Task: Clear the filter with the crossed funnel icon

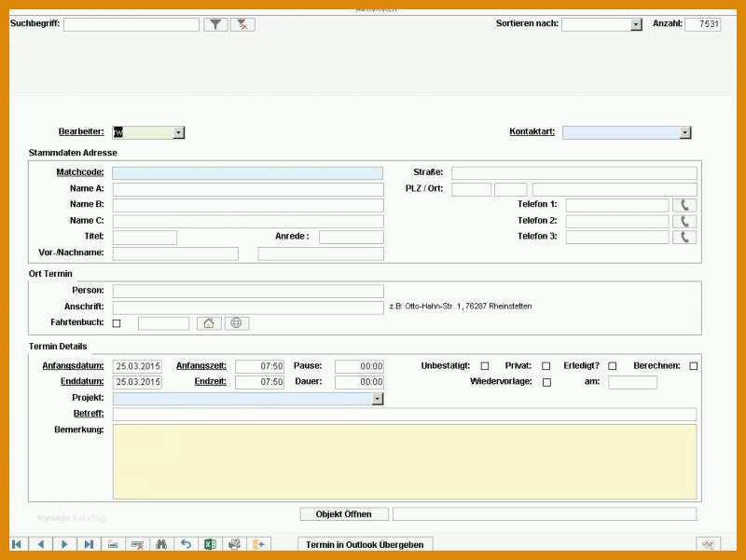Action: pos(242,24)
